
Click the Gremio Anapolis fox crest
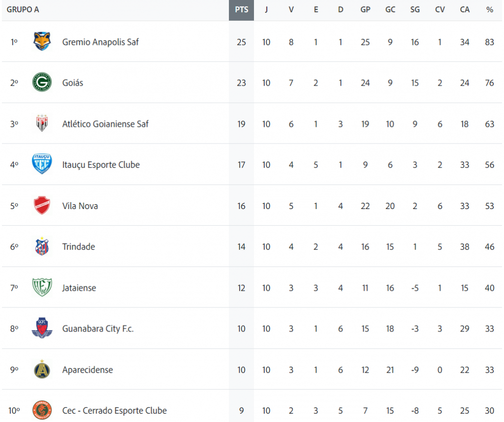42,41
